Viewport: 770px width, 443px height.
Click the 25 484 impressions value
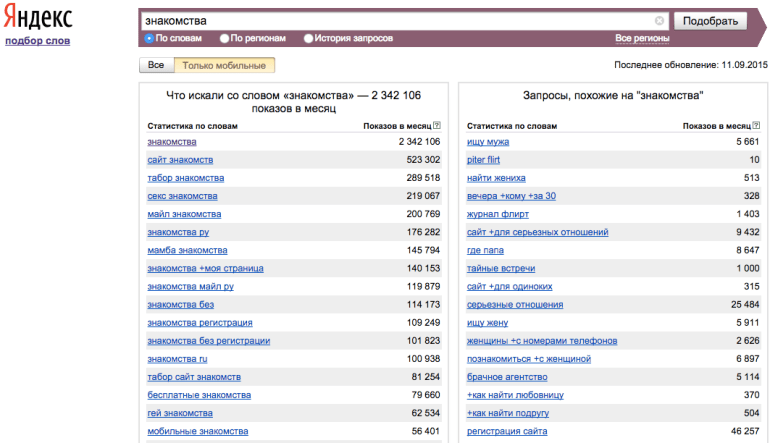[745, 305]
